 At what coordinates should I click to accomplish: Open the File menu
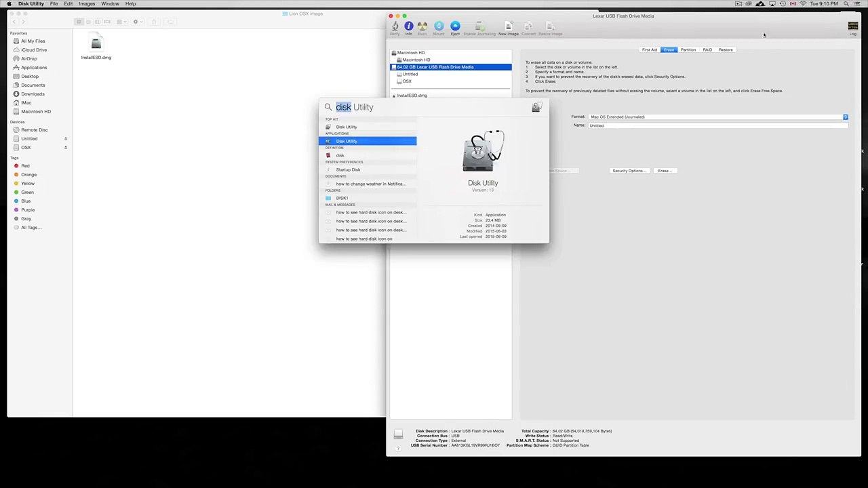coord(54,4)
